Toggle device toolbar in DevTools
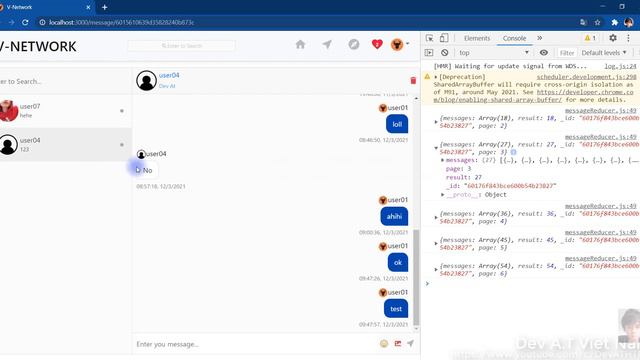This screenshot has height=360, width=640. 444,38
